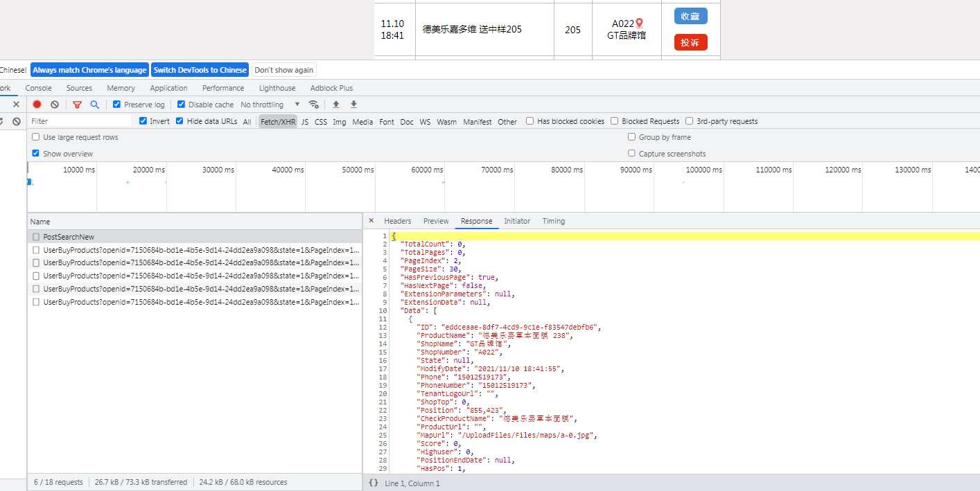Close the request details pane with X
The height and width of the screenshot is (491, 980).
point(371,221)
